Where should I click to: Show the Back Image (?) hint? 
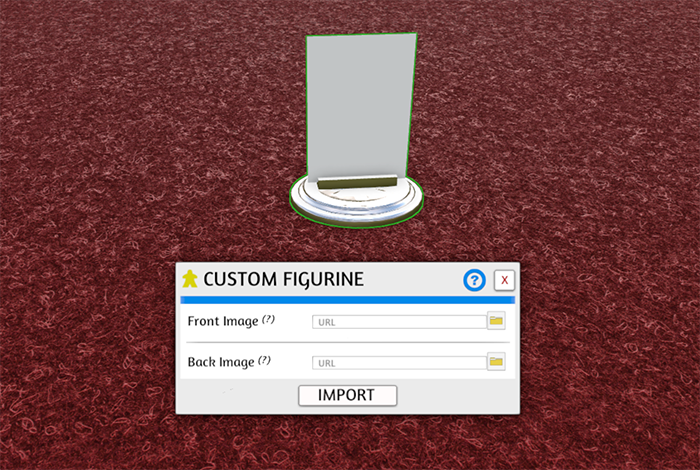pos(264,360)
